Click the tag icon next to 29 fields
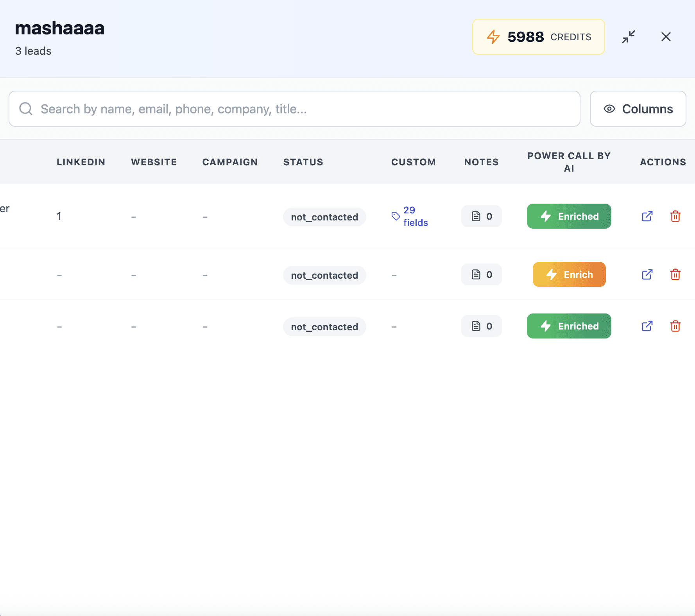Viewport: 695px width, 616px height. coord(395,215)
